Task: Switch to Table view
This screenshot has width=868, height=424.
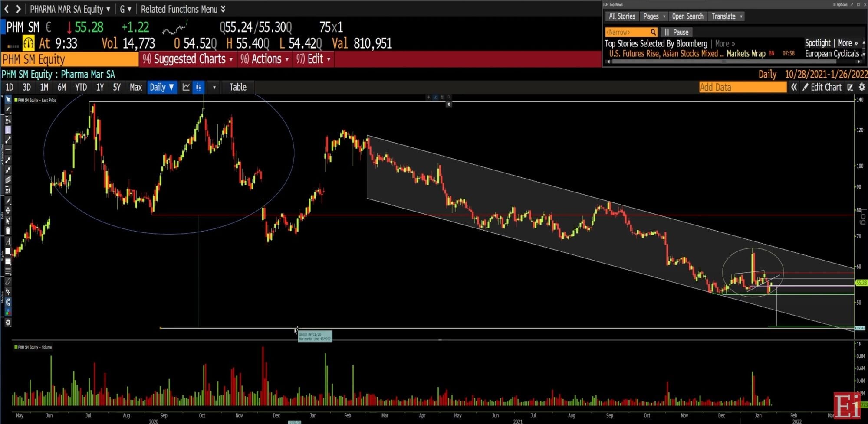Action: 238,87
